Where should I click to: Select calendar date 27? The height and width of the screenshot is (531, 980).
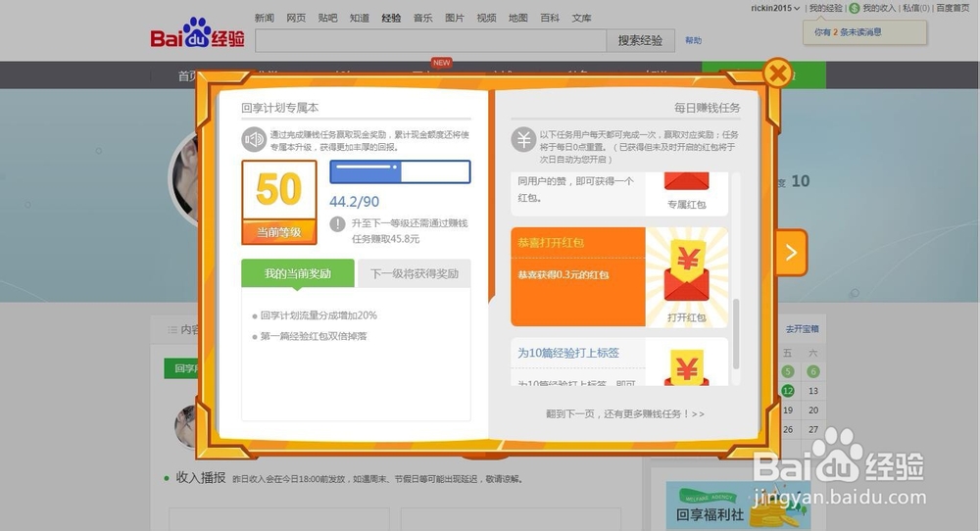pos(813,430)
